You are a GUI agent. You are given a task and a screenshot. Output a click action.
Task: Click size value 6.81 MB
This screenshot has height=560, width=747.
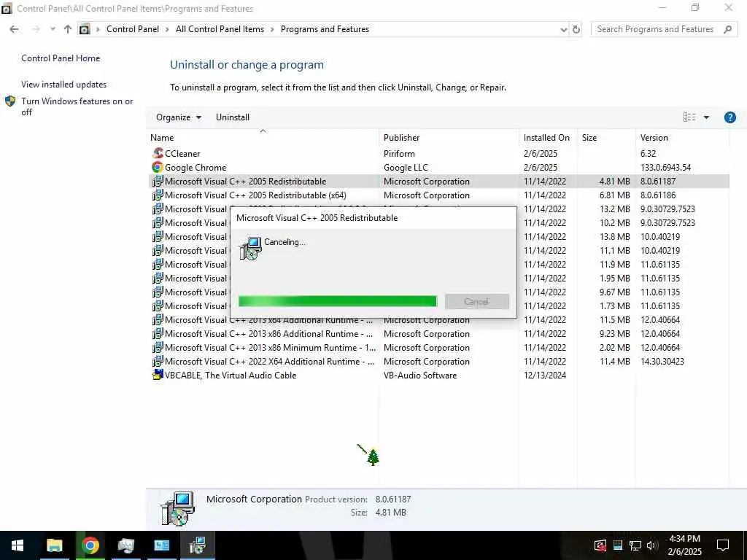(614, 195)
